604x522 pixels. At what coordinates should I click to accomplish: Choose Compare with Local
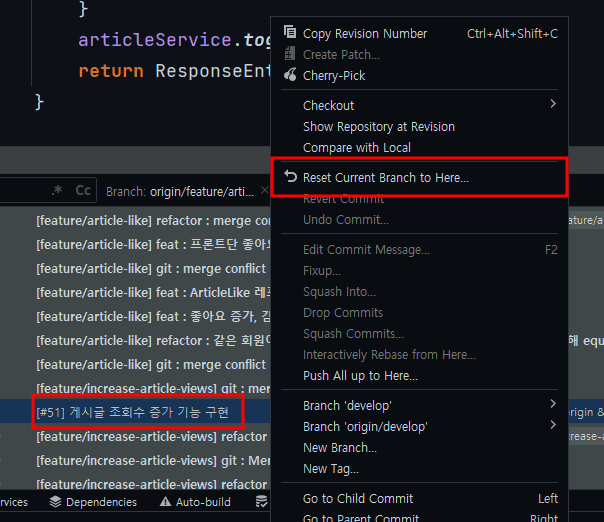pos(356,147)
